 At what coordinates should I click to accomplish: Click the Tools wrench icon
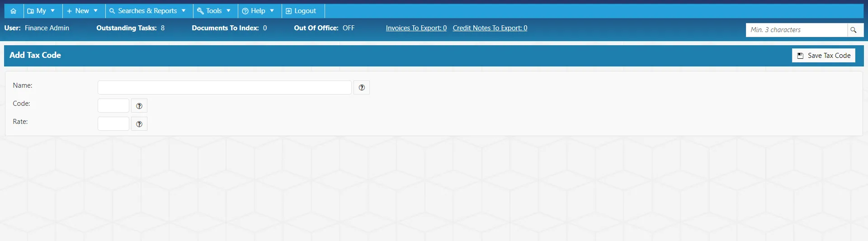point(200,11)
